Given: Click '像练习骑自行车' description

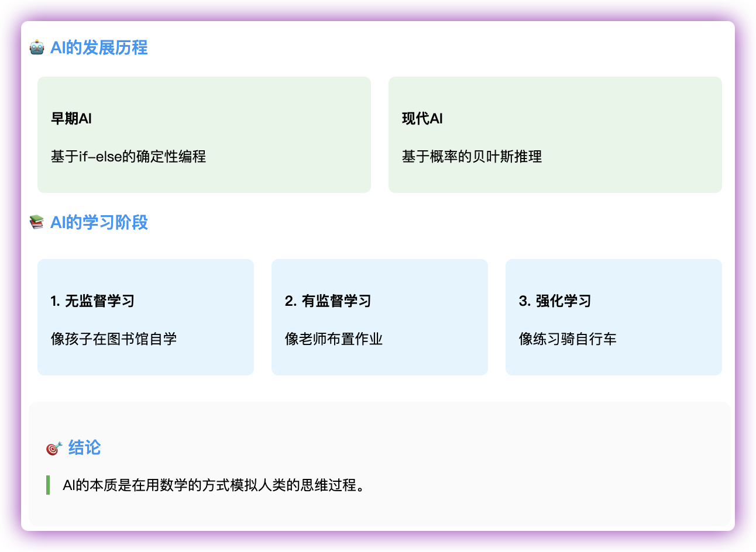Looking at the screenshot, I should tap(568, 339).
